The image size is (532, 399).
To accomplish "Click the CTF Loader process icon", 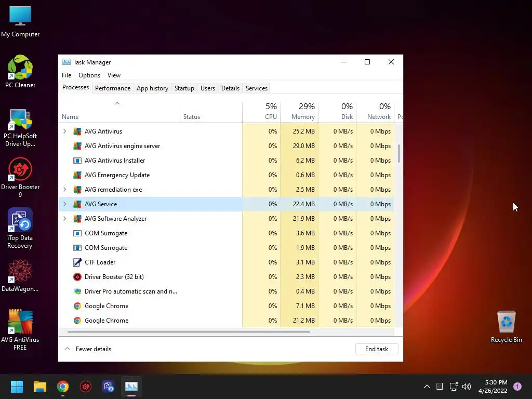I will point(77,262).
